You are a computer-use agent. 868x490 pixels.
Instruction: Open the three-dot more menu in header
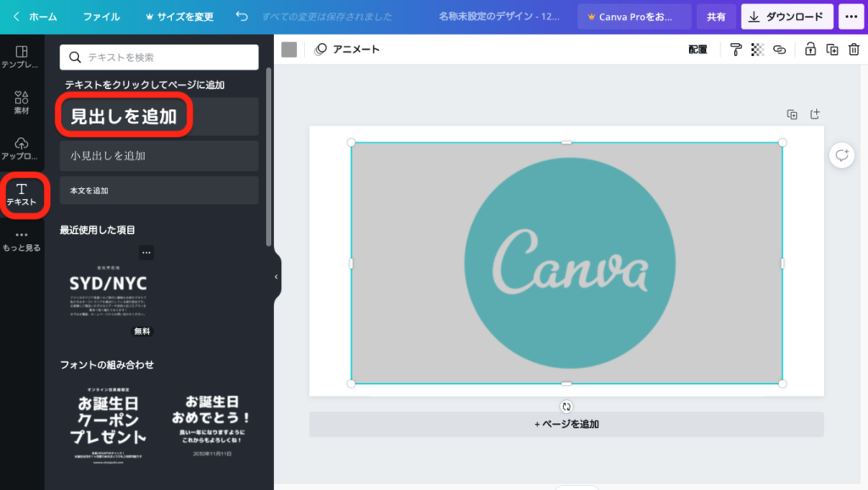(x=851, y=17)
